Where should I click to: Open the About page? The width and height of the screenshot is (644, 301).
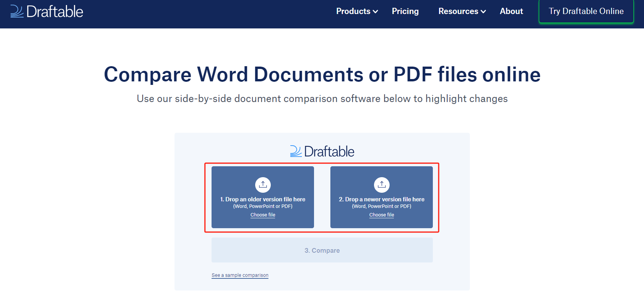511,11
